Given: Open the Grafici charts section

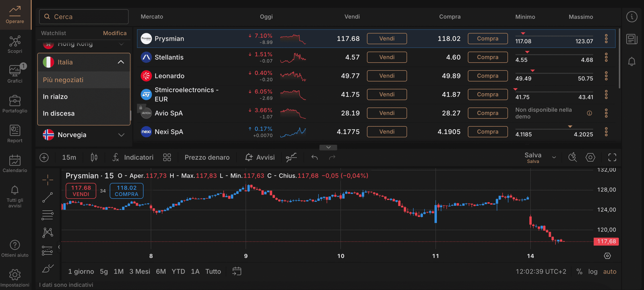Looking at the screenshot, I should pyautogui.click(x=15, y=74).
